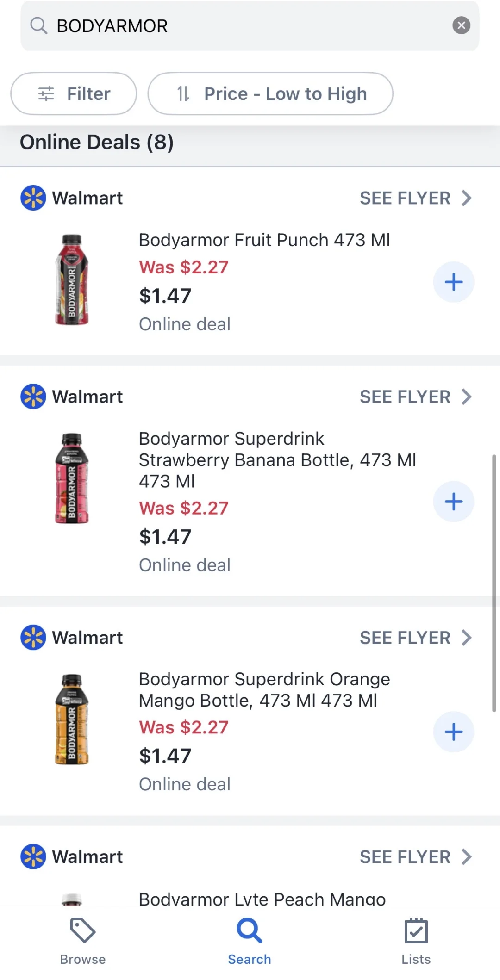This screenshot has width=500, height=980.
Task: Add Bodyarmor Fruit Punch to list
Action: (x=454, y=282)
